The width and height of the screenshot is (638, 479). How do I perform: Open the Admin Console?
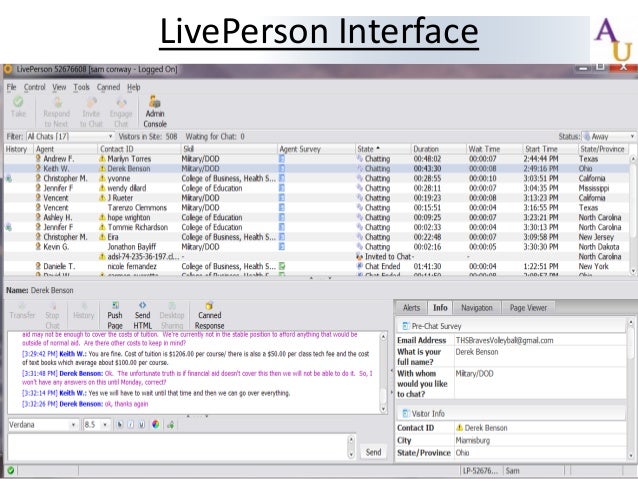pos(155,112)
